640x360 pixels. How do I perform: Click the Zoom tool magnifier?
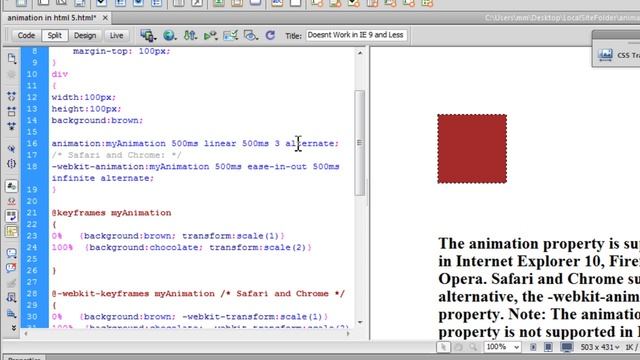pyautogui.click(x=473, y=347)
